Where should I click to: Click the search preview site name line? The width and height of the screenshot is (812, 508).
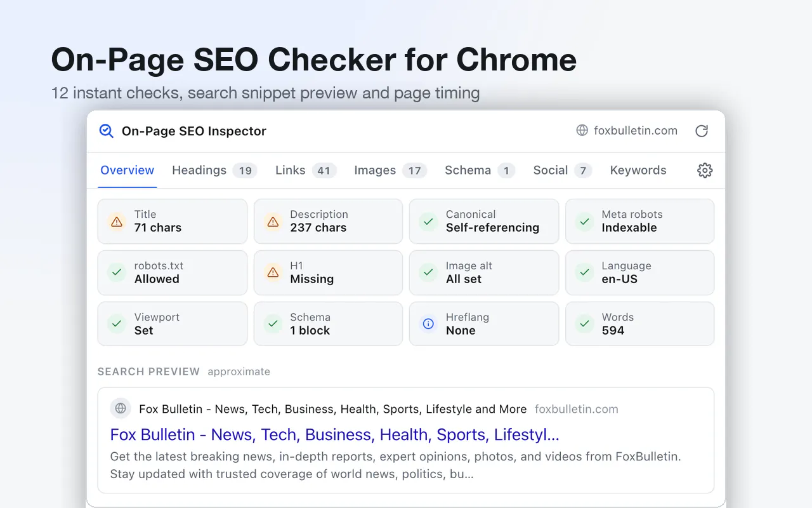333,409
